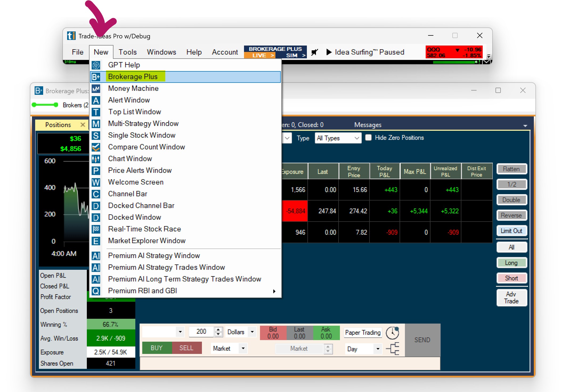
Task: Click the Compare Count Window checkmark icon
Action: point(96,147)
